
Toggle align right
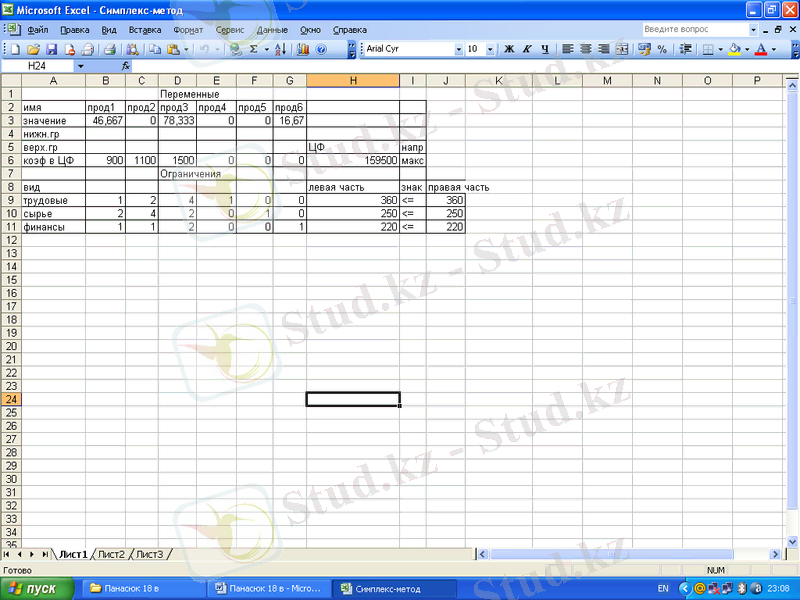click(604, 49)
